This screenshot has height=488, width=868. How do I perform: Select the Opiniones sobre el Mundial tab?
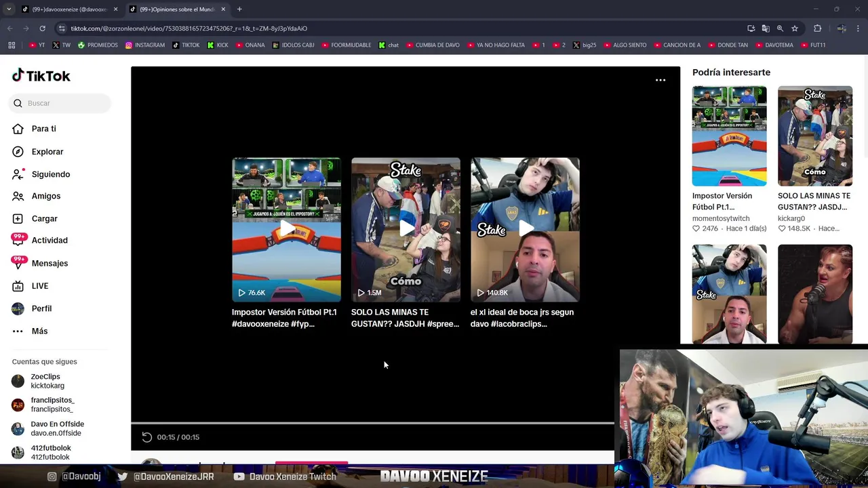coord(176,9)
